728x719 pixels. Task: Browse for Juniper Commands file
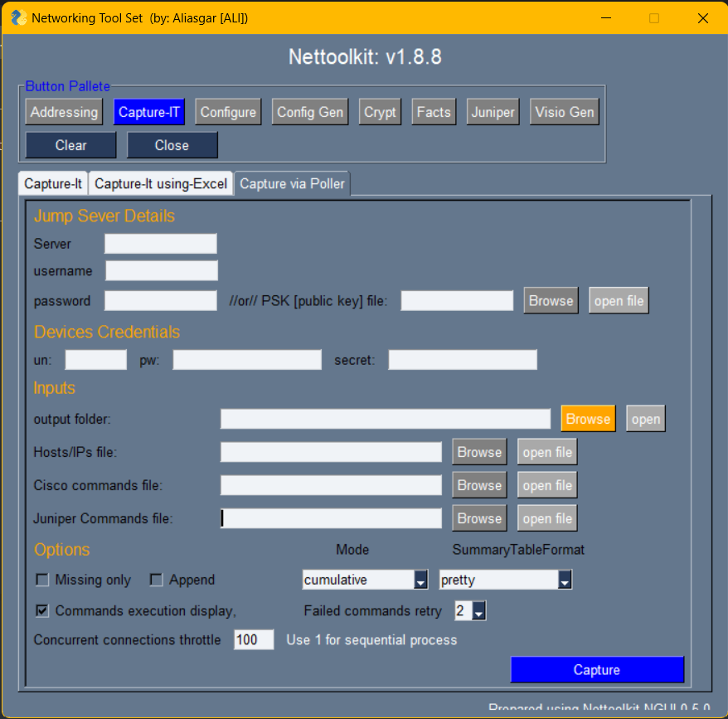(479, 517)
